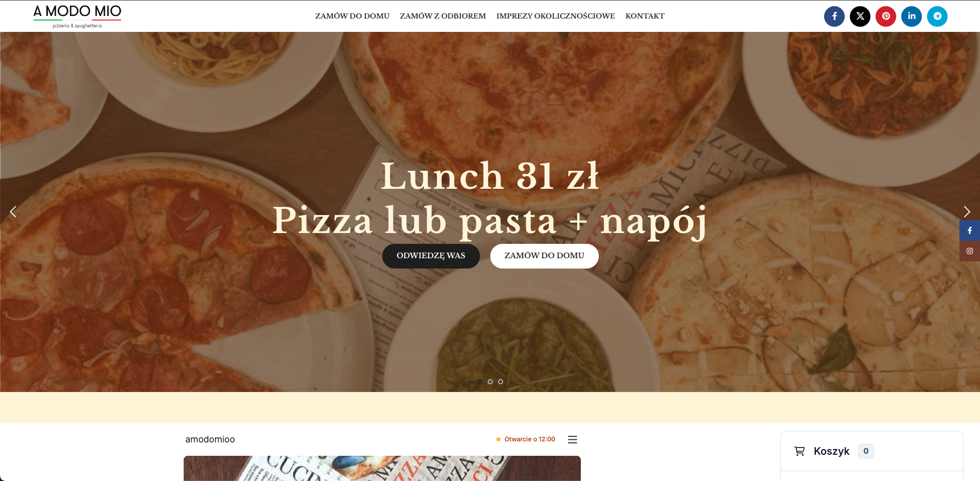Open the Telegram social icon
980x481 pixels.
[x=937, y=16]
